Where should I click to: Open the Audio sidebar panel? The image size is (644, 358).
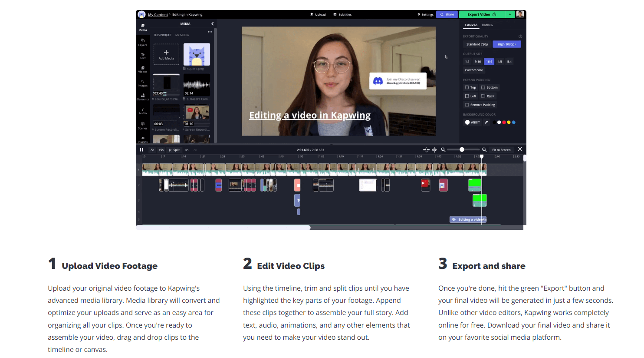142,111
